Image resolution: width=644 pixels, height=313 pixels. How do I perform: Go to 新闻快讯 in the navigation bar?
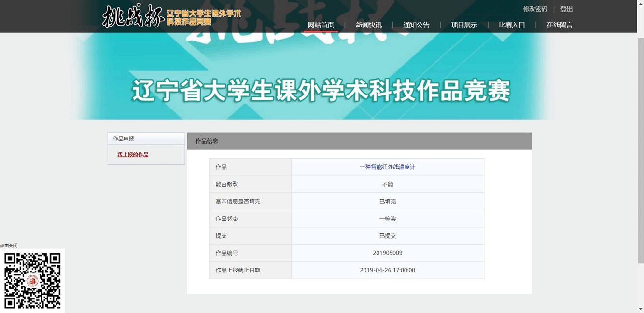369,25
